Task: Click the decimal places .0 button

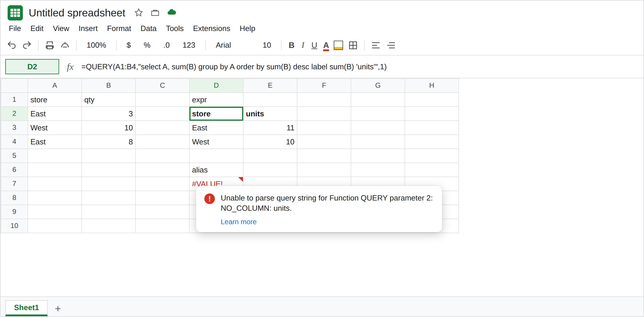Action: [167, 45]
